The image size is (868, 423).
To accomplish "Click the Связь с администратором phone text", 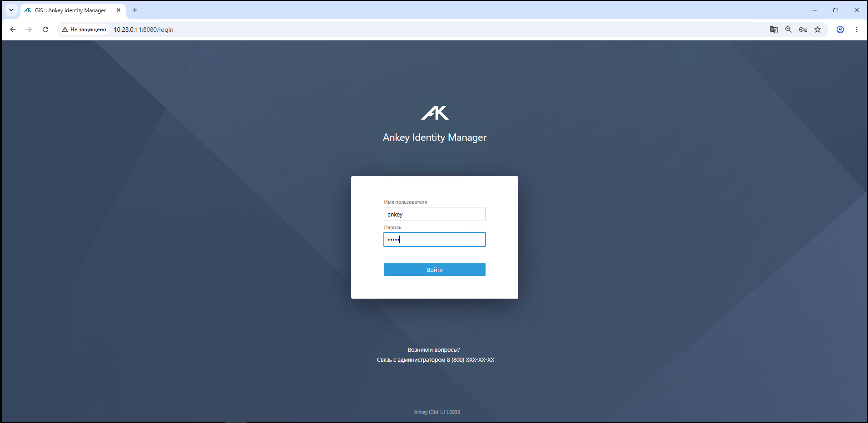I will pyautogui.click(x=435, y=360).
